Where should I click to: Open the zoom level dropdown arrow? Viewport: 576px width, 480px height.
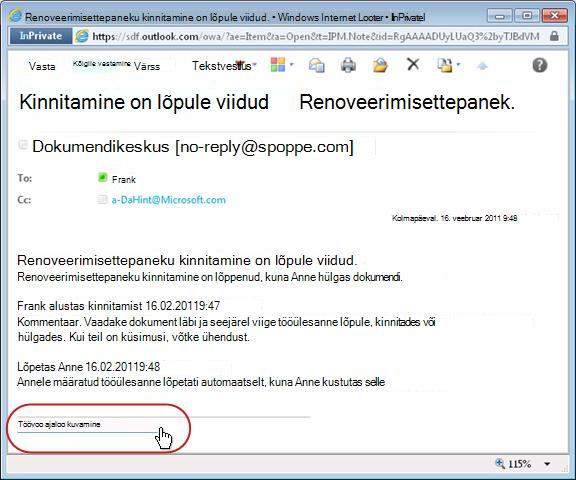(547, 464)
